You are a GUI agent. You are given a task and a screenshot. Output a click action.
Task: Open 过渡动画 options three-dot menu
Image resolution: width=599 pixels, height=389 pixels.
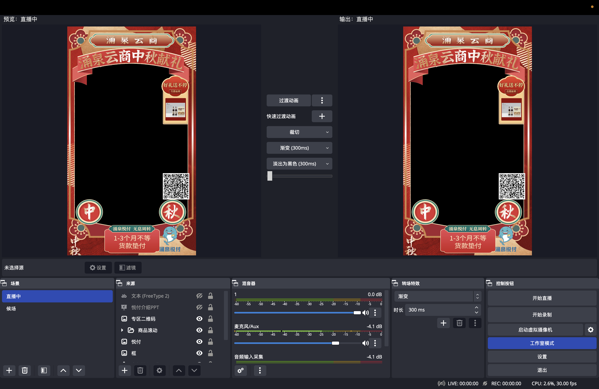pos(322,100)
